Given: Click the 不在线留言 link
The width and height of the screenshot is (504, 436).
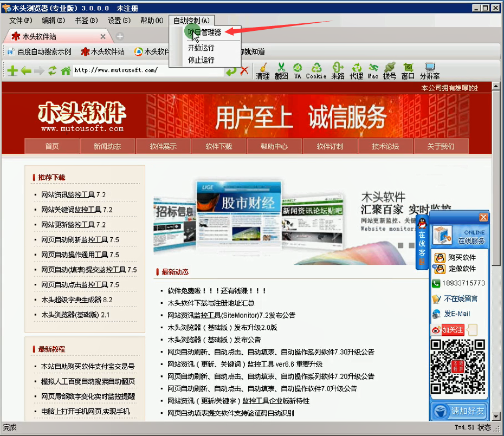Looking at the screenshot, I should (461, 299).
